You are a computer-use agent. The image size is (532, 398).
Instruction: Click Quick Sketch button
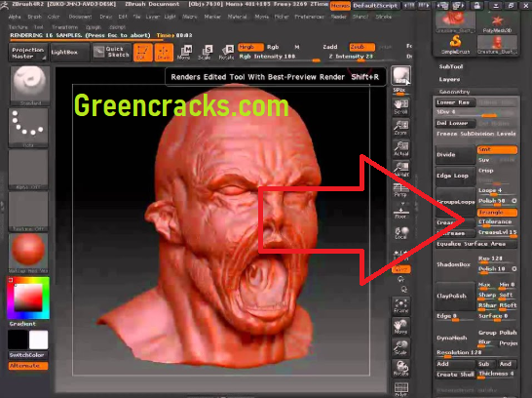(x=112, y=52)
